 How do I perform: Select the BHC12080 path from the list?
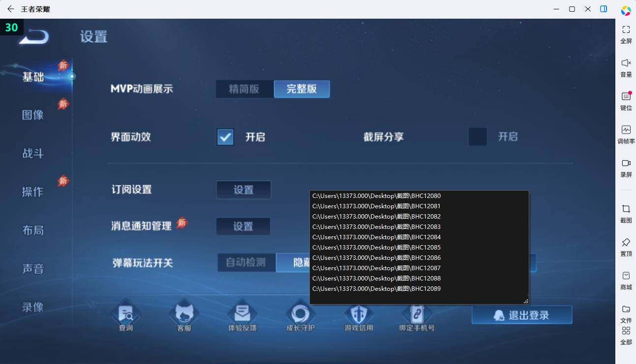point(376,196)
